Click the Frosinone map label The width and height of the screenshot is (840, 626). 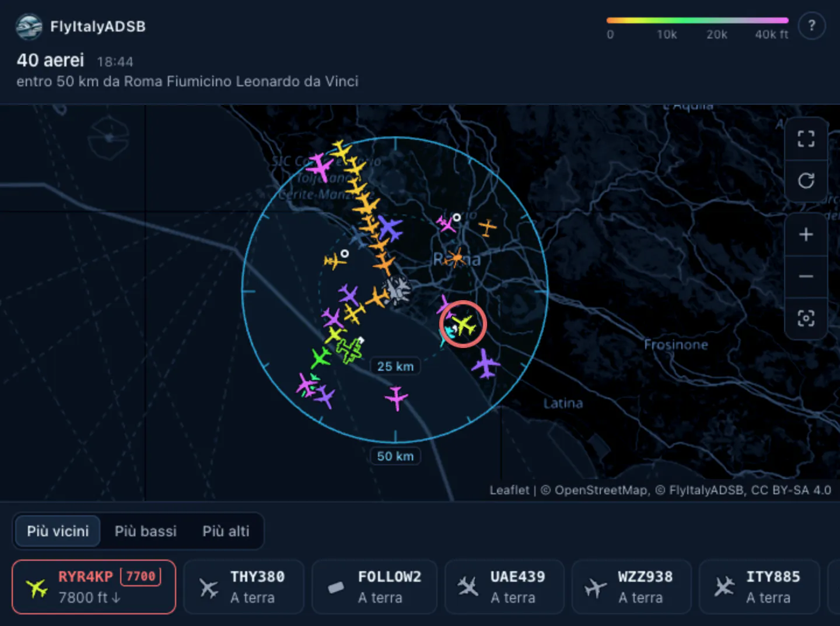675,344
